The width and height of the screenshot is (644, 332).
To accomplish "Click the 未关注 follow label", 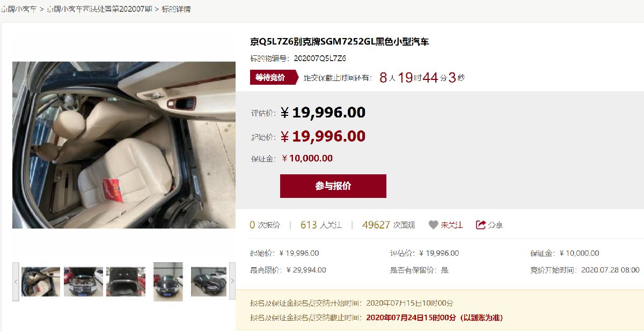I will 452,225.
